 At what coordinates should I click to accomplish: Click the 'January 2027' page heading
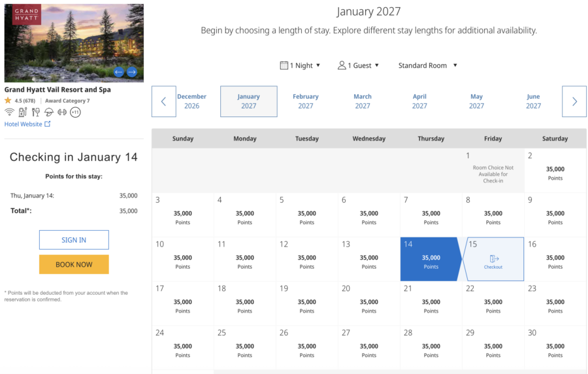click(368, 11)
